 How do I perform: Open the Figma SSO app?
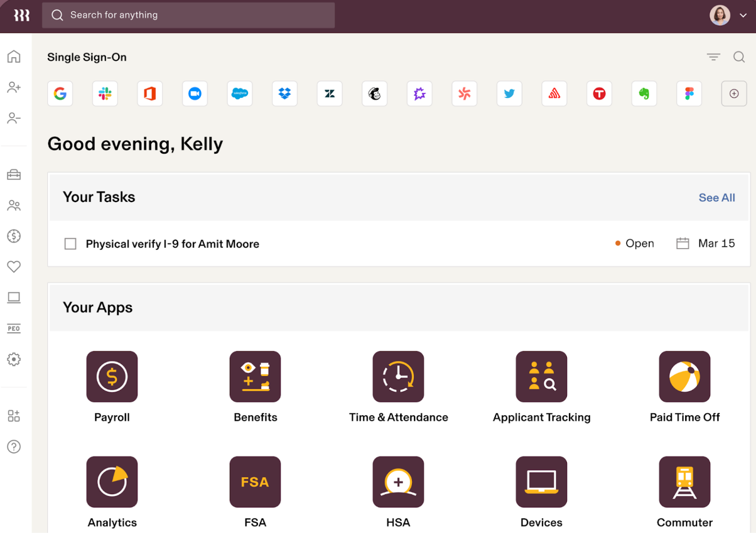(689, 94)
